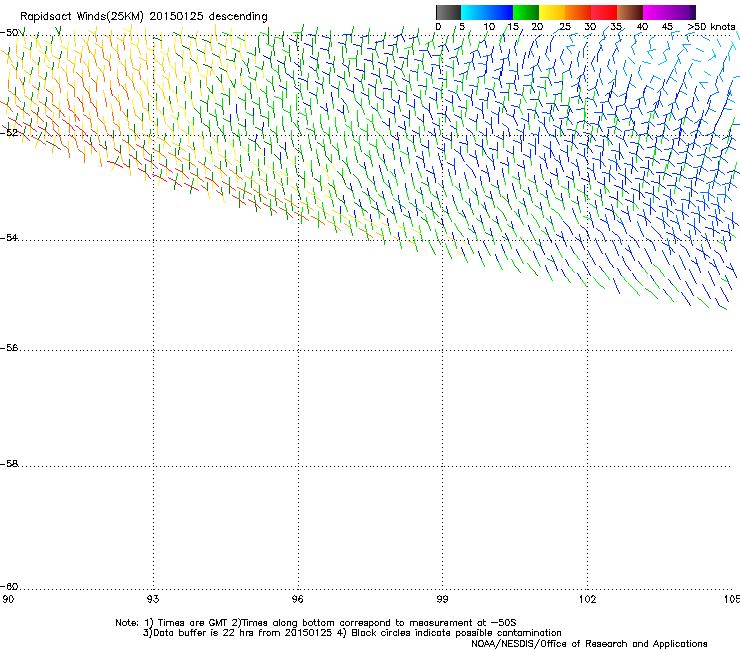Click the green 15-20 knots legend swatch
Image resolution: width=740 pixels, height=650 pixels.
(526, 12)
